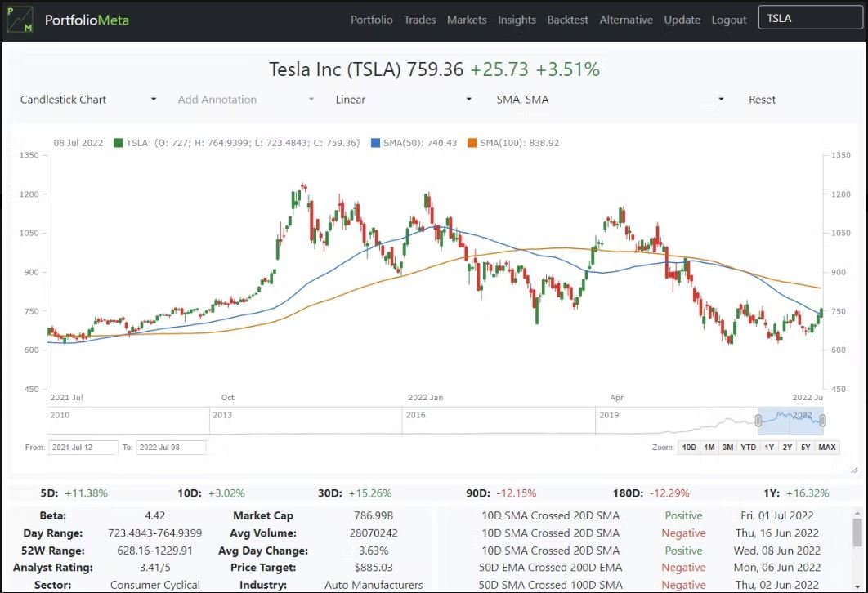This screenshot has width=868, height=593.
Task: Click the green TSLA legend square
Action: point(118,143)
